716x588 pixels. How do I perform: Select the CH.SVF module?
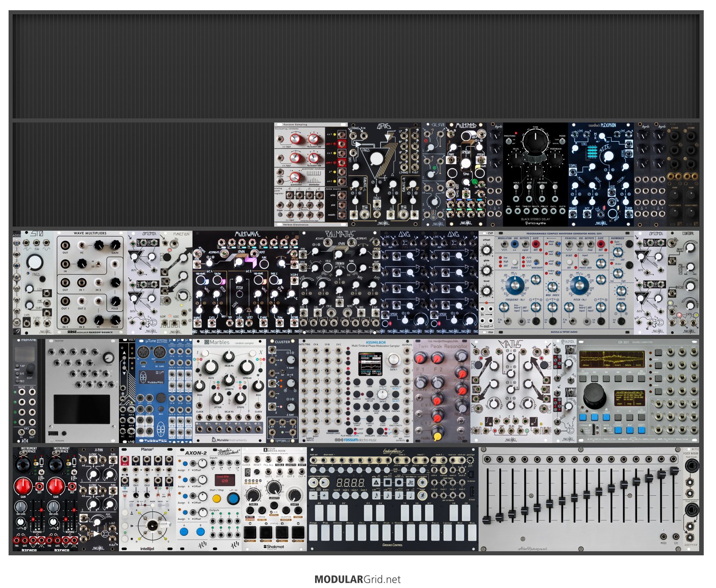434,175
